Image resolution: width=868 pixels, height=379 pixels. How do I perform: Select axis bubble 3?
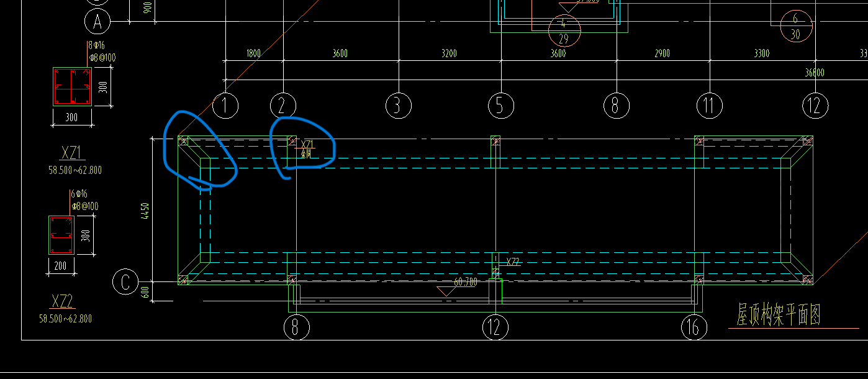pyautogui.click(x=399, y=106)
